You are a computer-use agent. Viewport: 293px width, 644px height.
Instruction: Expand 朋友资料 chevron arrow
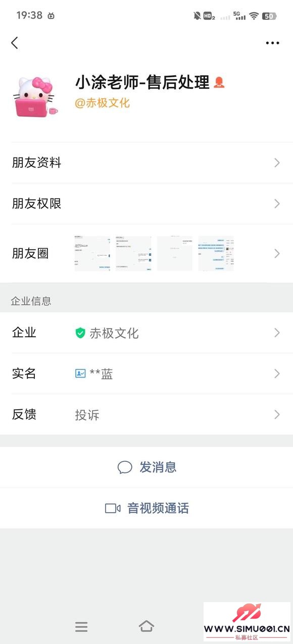coord(277,163)
